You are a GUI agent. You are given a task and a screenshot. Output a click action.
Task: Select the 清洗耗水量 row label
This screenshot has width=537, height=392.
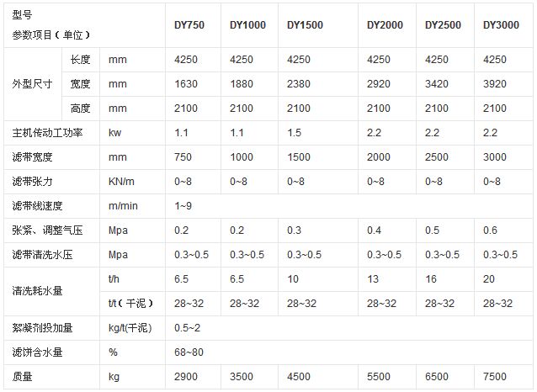tap(38, 290)
